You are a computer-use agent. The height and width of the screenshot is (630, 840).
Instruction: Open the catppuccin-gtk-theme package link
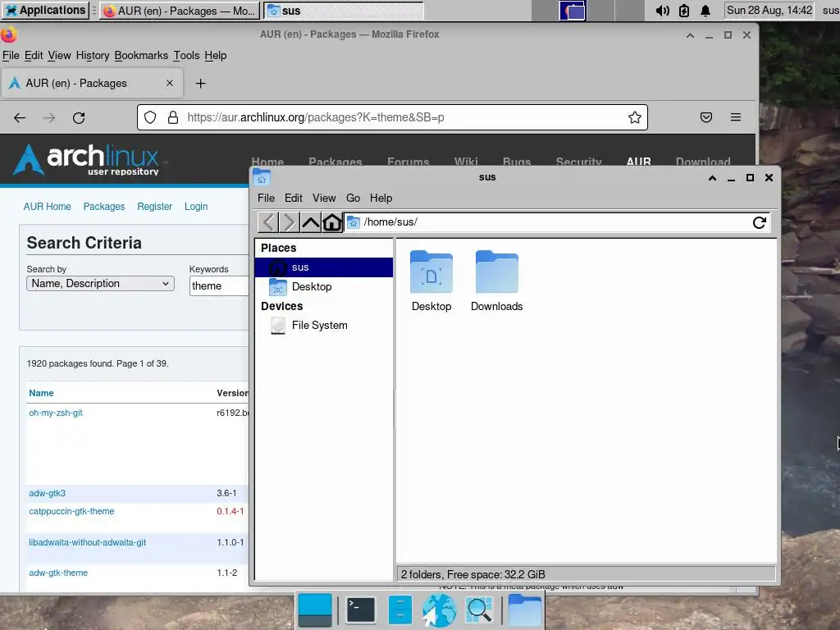pos(71,511)
